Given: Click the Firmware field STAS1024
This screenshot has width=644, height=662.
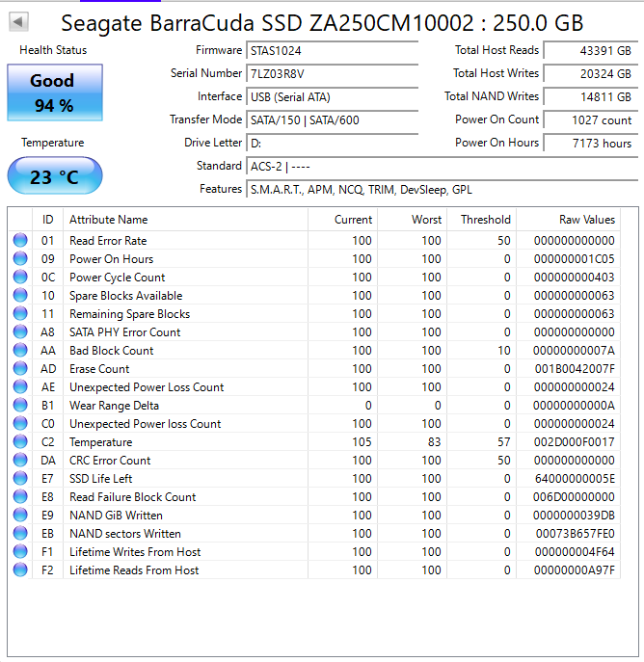Looking at the screenshot, I should (332, 51).
